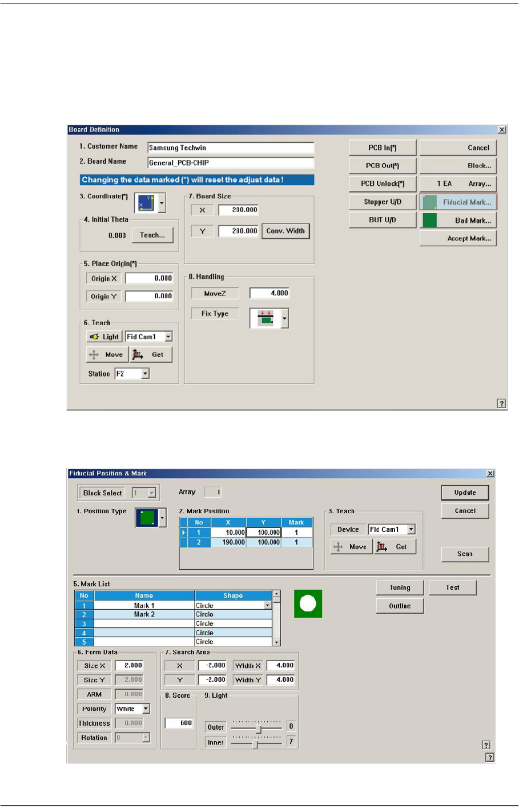Click the MoveZ value field
This screenshot has width=519, height=812.
[x=269, y=293]
